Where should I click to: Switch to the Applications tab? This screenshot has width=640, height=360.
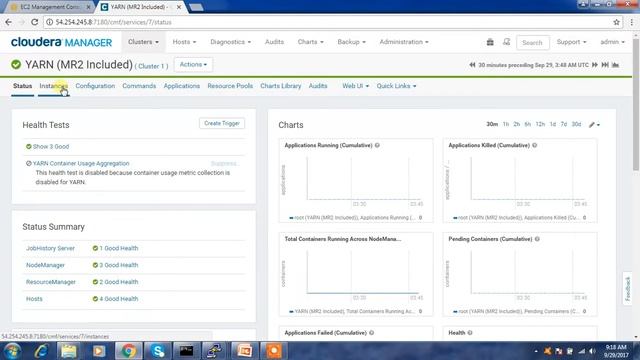pos(182,86)
